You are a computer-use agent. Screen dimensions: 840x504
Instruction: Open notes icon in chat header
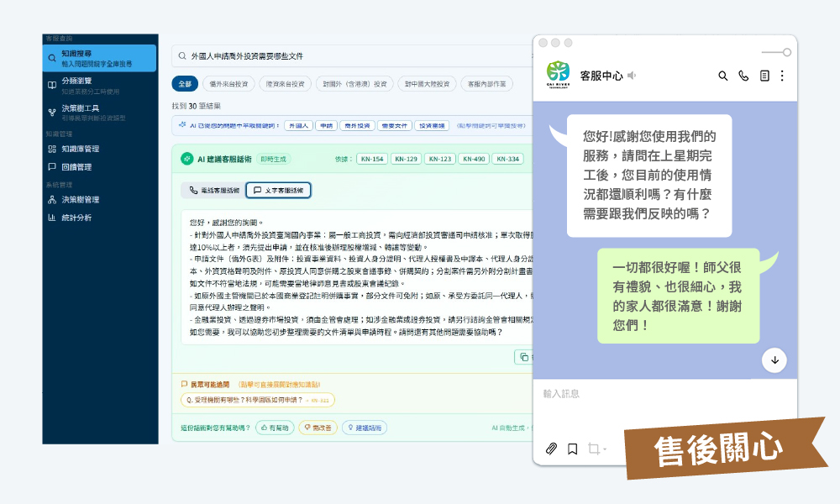coord(764,76)
